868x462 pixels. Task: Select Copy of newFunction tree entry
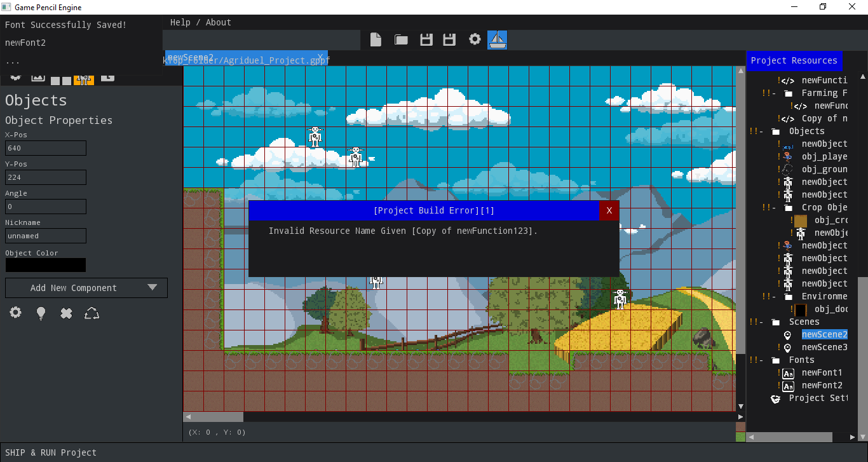click(x=824, y=119)
